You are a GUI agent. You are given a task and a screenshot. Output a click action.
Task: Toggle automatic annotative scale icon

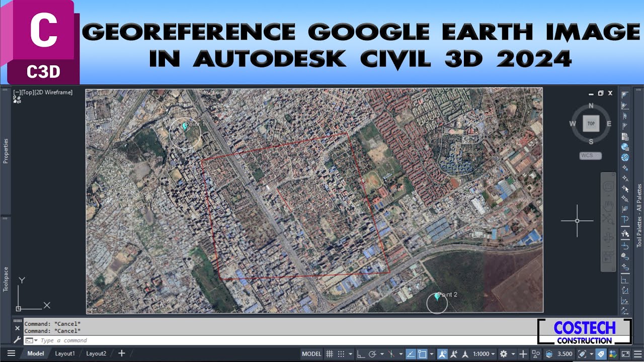pyautogui.click(x=454, y=354)
